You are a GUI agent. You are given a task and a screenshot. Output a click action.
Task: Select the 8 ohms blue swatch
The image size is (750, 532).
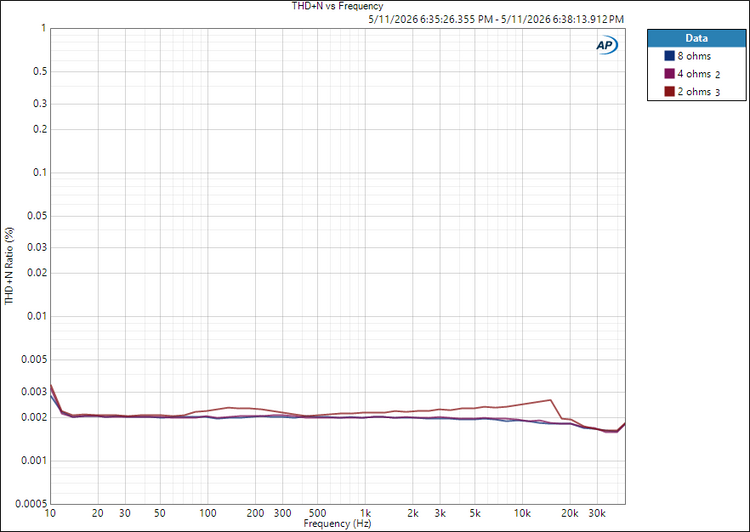click(x=669, y=56)
